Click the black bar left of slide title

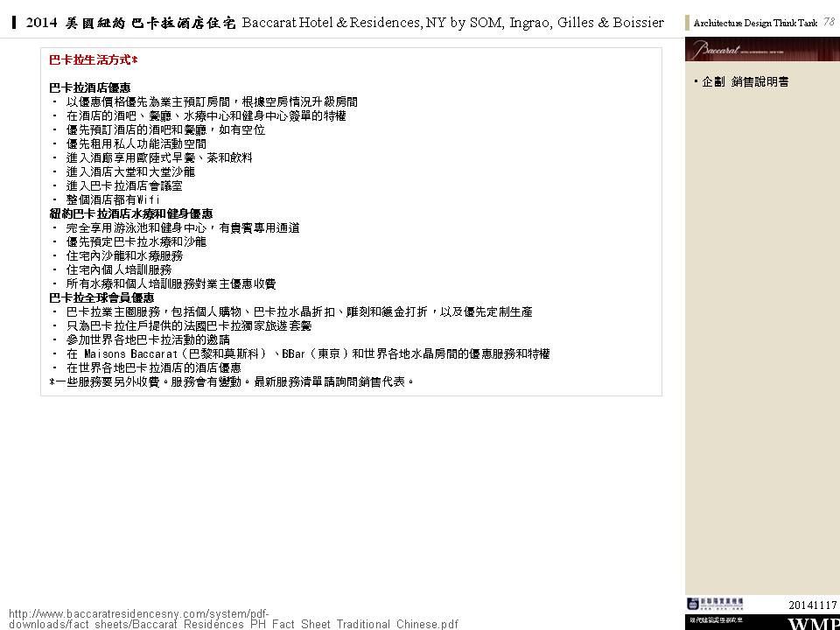coord(15,22)
